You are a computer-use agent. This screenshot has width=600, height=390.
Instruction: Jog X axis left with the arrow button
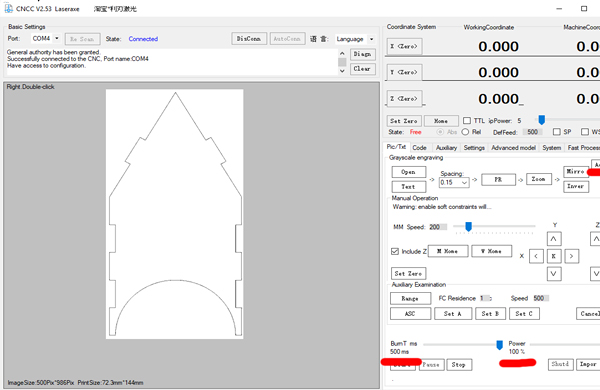pyautogui.click(x=536, y=256)
